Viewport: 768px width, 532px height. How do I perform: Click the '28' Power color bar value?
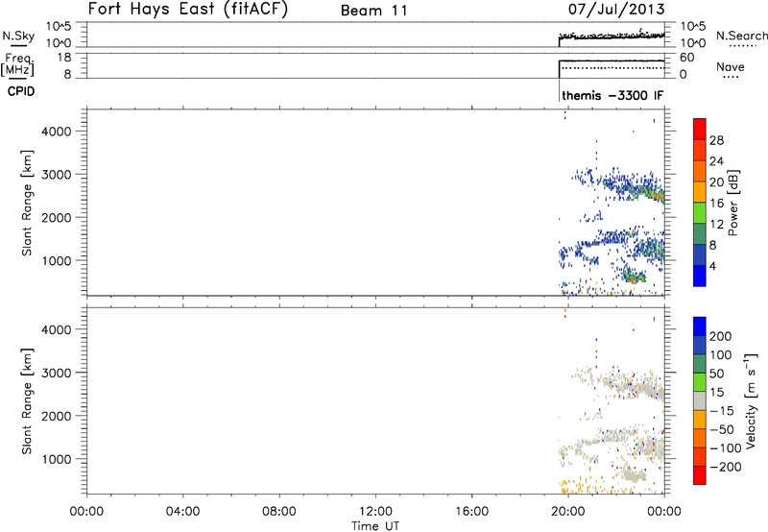point(716,140)
